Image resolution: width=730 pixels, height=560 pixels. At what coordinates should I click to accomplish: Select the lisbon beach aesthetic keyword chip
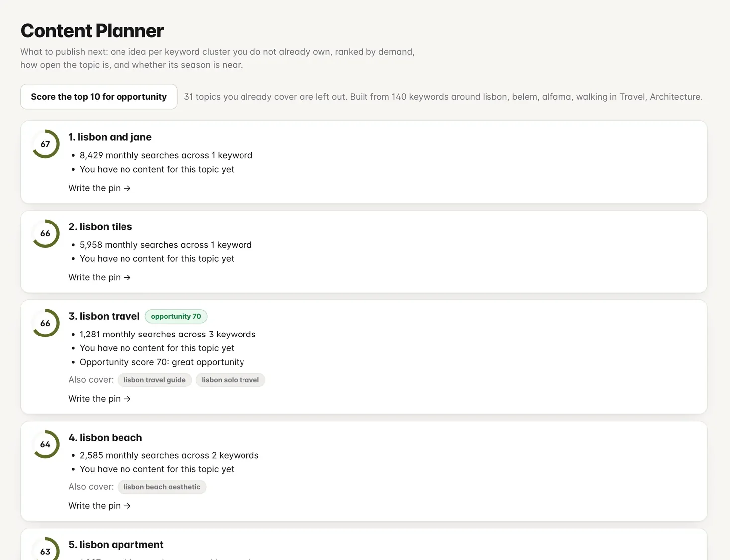(162, 487)
